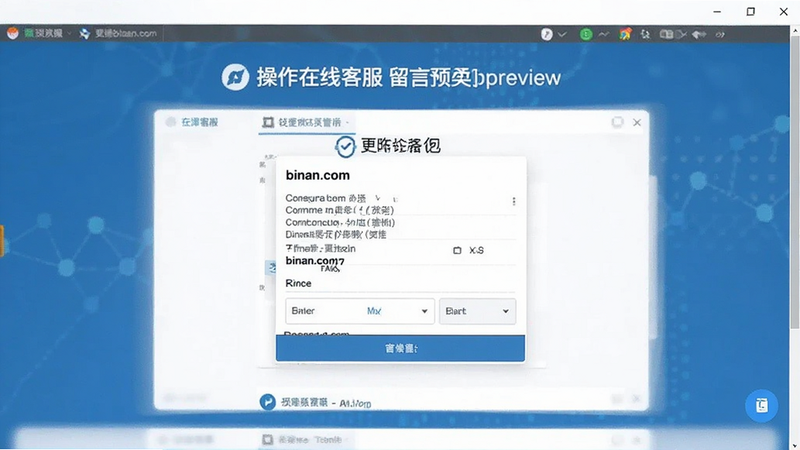Click the blue round arrow icon at the dialog bottom
Screen dimensions: 800x450
[x=267, y=402]
